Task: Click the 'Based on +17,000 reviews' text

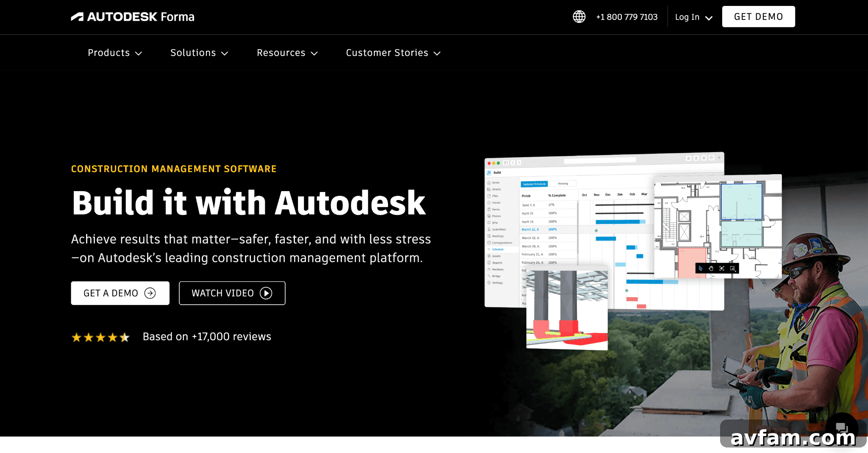Action: tap(207, 336)
